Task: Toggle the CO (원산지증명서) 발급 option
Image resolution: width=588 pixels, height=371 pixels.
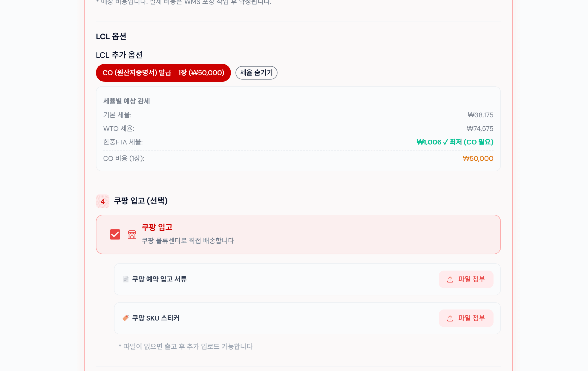Action: (163, 73)
